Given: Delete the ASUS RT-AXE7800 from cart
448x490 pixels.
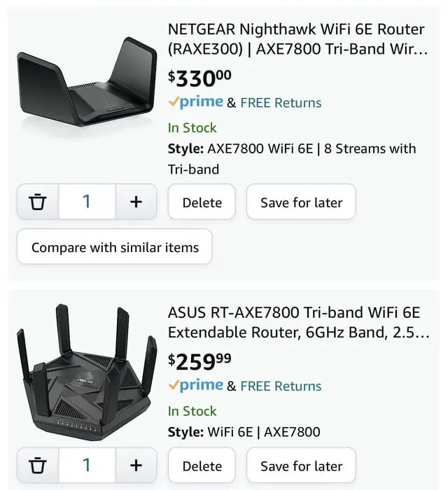Looking at the screenshot, I should [x=202, y=465].
